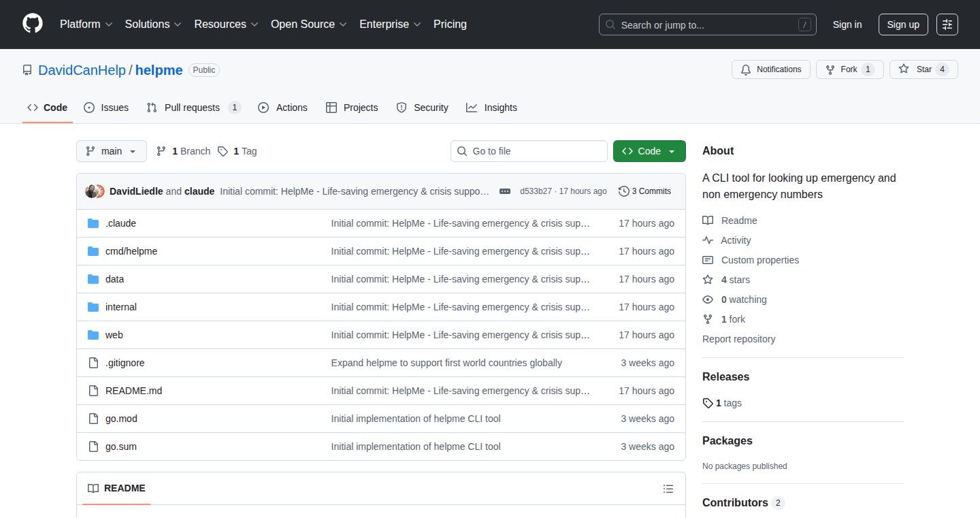Click the go.sum file icon

pyautogui.click(x=93, y=447)
